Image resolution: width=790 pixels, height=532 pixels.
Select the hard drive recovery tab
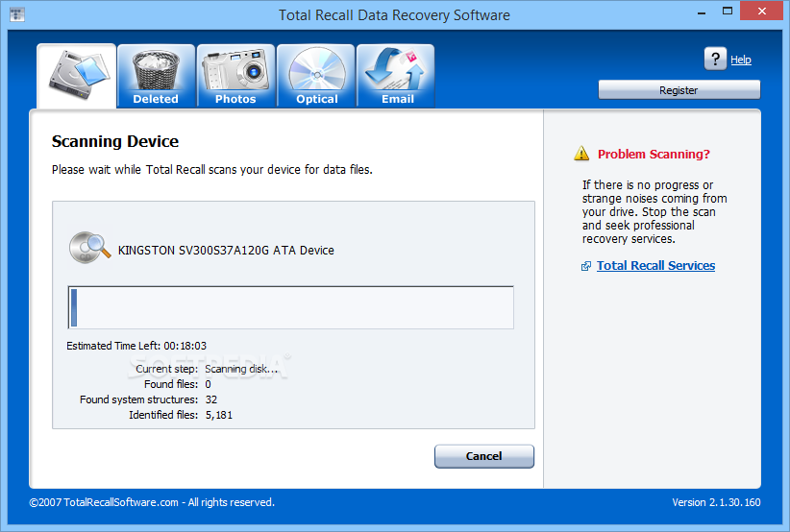pyautogui.click(x=77, y=76)
